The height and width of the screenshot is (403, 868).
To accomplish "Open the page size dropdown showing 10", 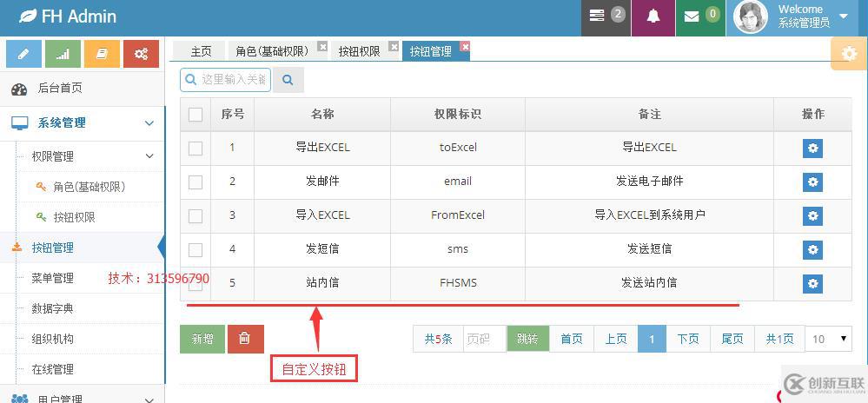I will tap(829, 339).
